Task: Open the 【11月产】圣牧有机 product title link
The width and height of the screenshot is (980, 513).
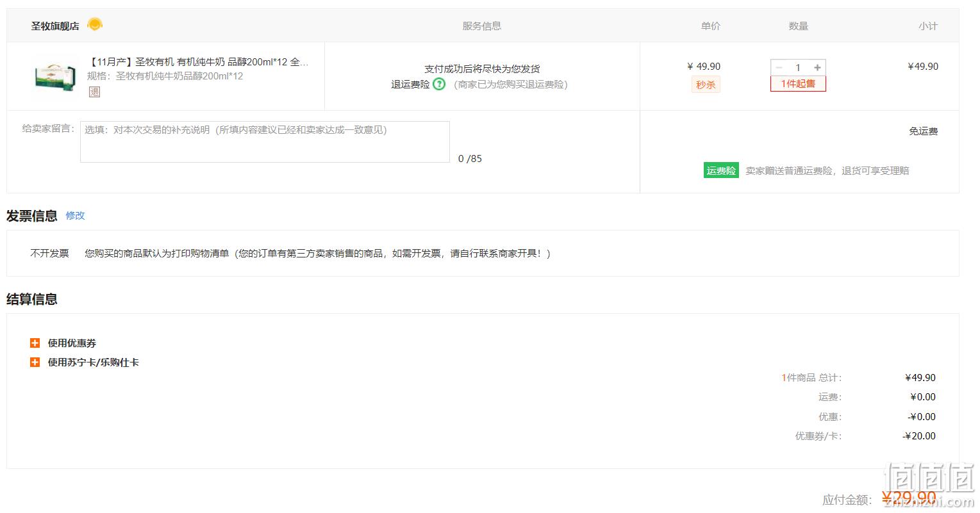Action: click(198, 62)
